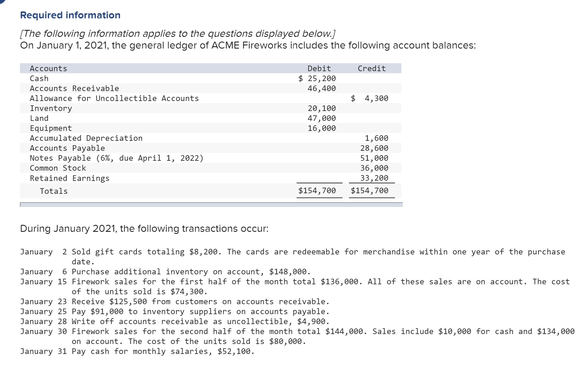
Task: Select the January 28 write off line
Action: click(x=175, y=321)
